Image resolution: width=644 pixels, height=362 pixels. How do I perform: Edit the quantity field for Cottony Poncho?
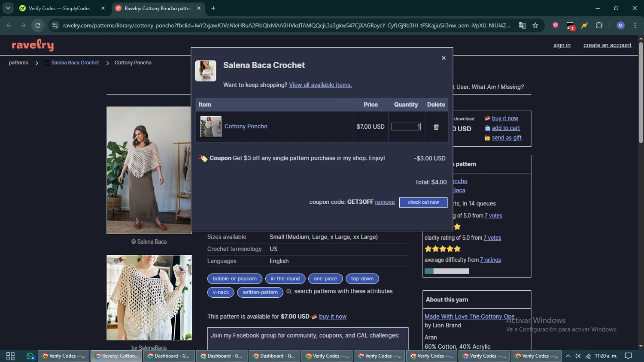coord(406,127)
